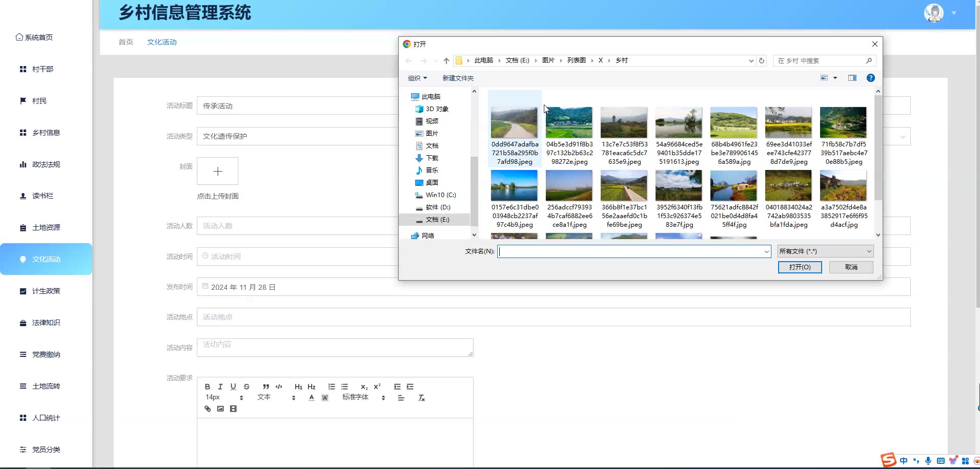Screen dimensions: 980x469
Task: Select the 0dd9647adafba country road thumbnail
Action: coord(514,122)
